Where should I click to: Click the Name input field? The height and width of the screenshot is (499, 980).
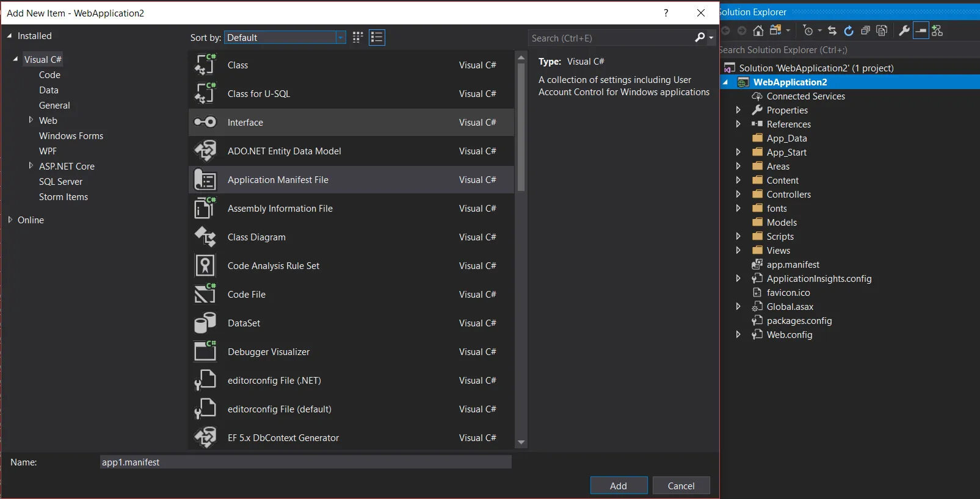305,462
